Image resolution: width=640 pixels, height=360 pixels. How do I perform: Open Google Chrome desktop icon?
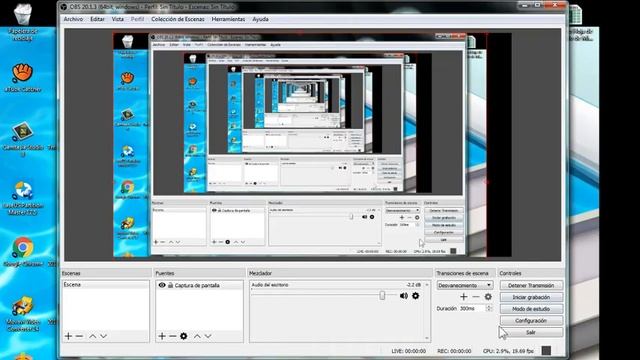click(x=23, y=252)
